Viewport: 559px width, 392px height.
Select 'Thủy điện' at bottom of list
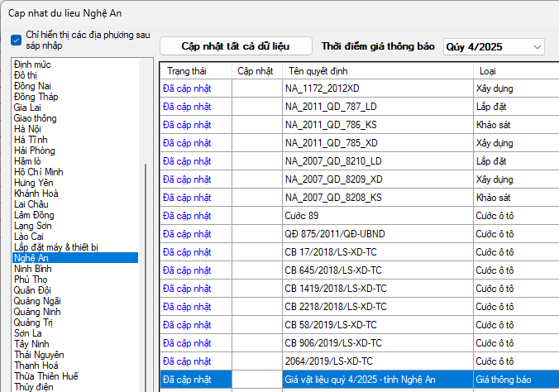34,387
